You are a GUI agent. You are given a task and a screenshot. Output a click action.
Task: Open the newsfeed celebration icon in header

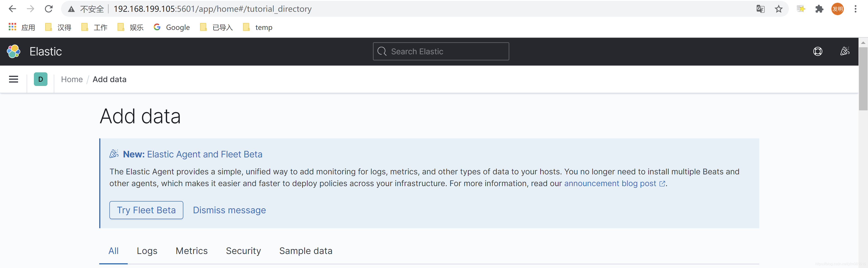(x=844, y=51)
